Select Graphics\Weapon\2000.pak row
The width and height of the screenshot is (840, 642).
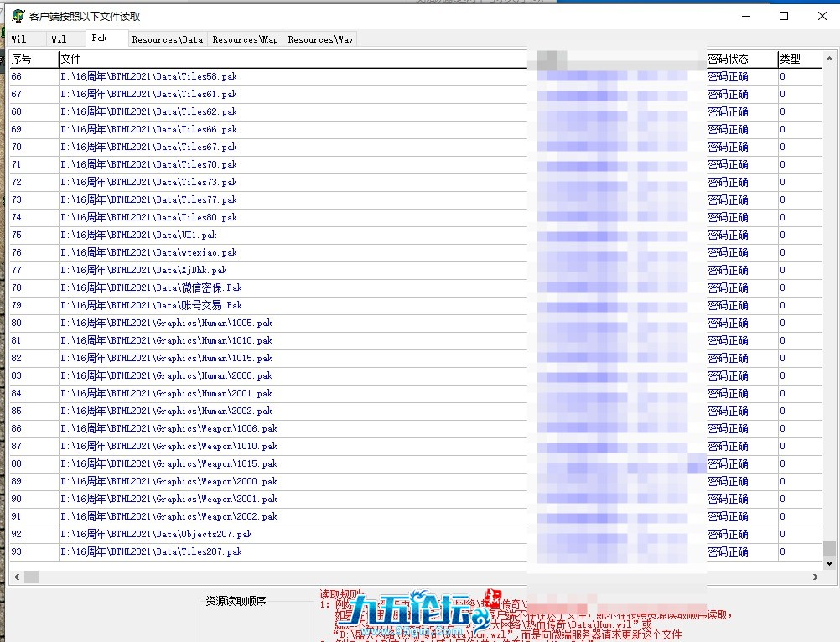[416, 481]
